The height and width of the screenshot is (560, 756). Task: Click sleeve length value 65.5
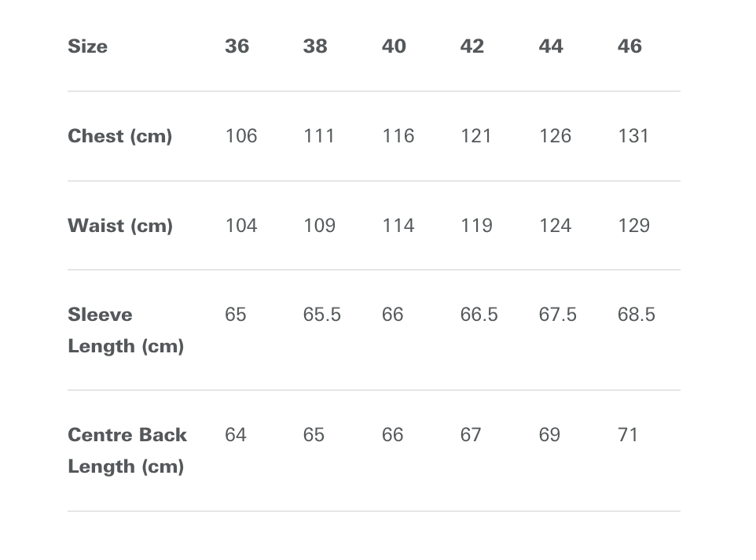(x=322, y=315)
